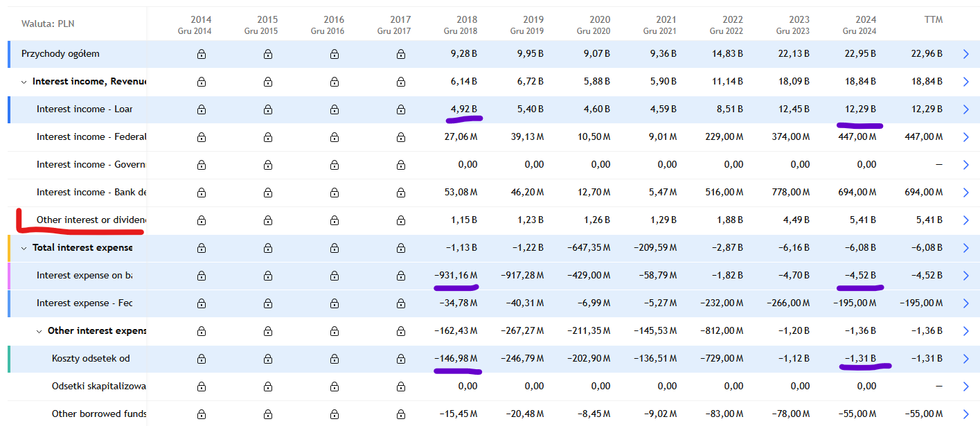Collapse the Interest income, Revenue group
Image resolution: width=980 pixels, height=426 pixels.
pyautogui.click(x=24, y=82)
